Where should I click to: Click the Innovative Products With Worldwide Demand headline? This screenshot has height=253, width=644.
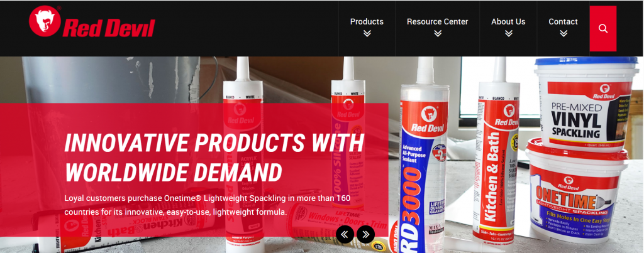[214, 157]
